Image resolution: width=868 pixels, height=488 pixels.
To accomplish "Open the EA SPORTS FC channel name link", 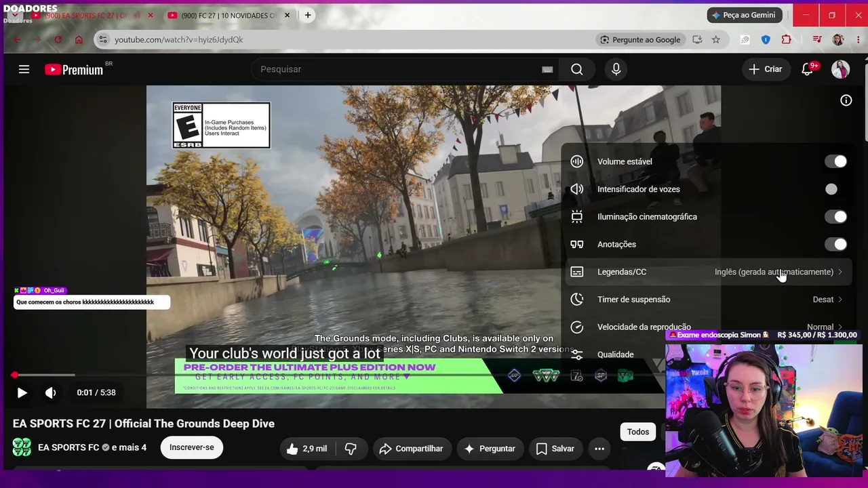I will tap(68, 447).
